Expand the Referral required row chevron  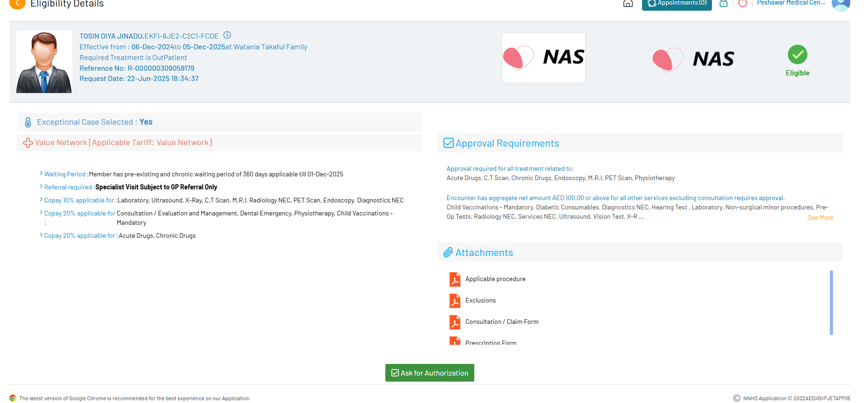point(41,187)
